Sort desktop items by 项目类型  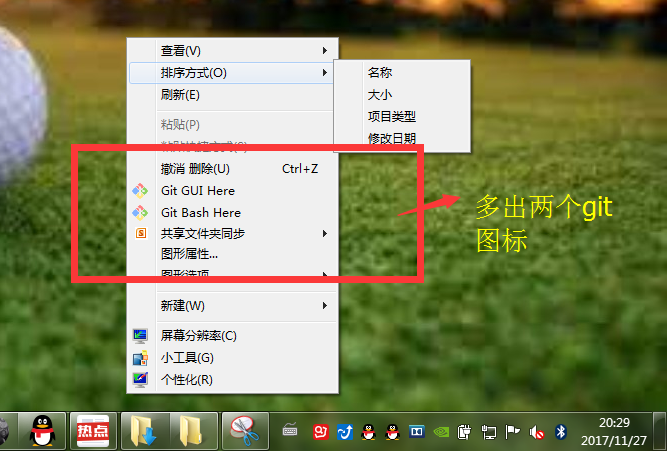(402, 116)
